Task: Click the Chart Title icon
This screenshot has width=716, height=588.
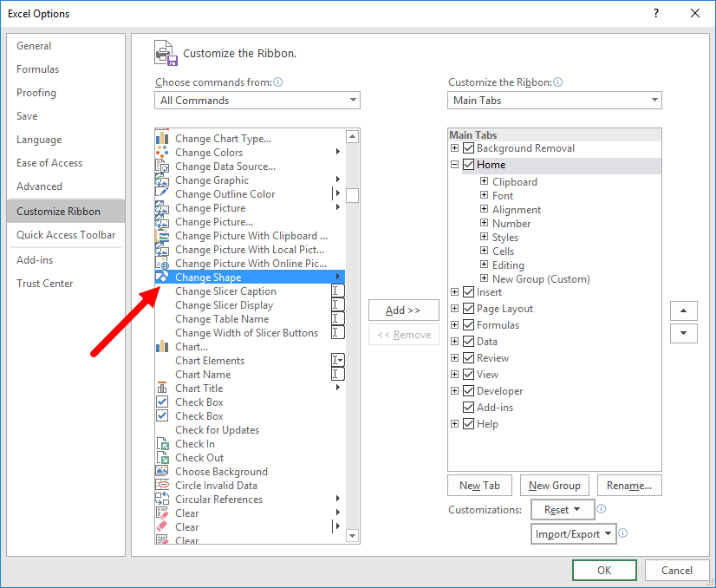Action: [x=162, y=388]
